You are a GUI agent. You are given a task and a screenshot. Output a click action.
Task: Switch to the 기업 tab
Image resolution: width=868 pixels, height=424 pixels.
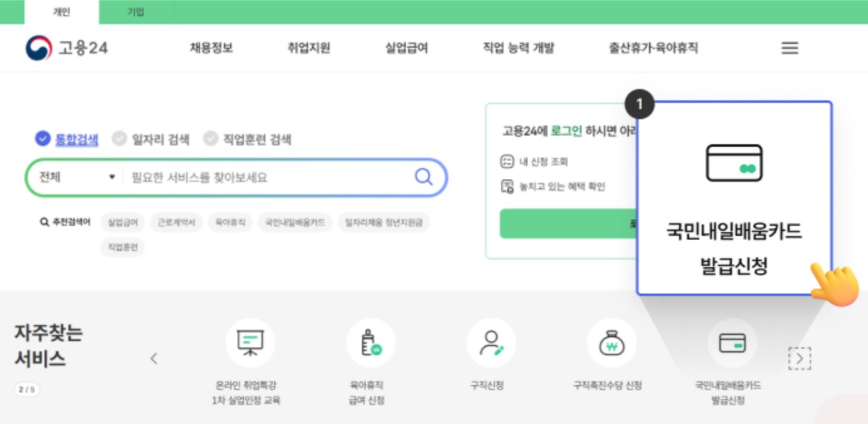135,12
